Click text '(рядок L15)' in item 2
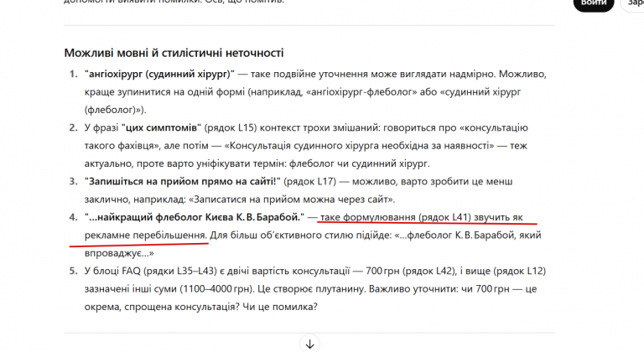 (x=231, y=127)
